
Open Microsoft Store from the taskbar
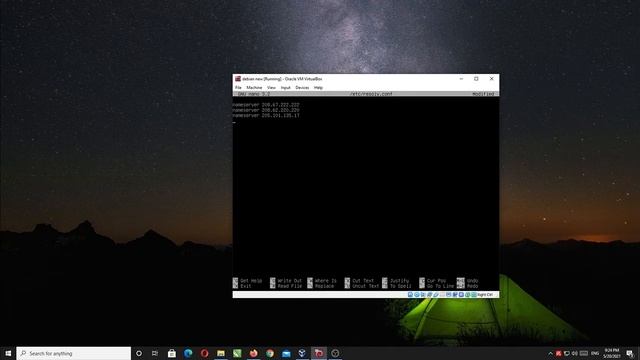(x=172, y=353)
